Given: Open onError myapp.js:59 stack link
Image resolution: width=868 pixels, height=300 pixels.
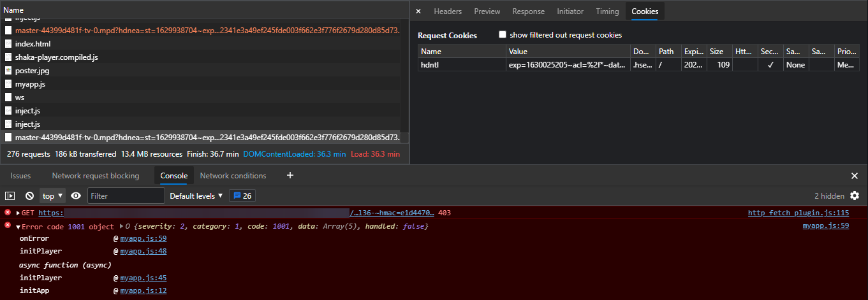Looking at the screenshot, I should click(143, 239).
